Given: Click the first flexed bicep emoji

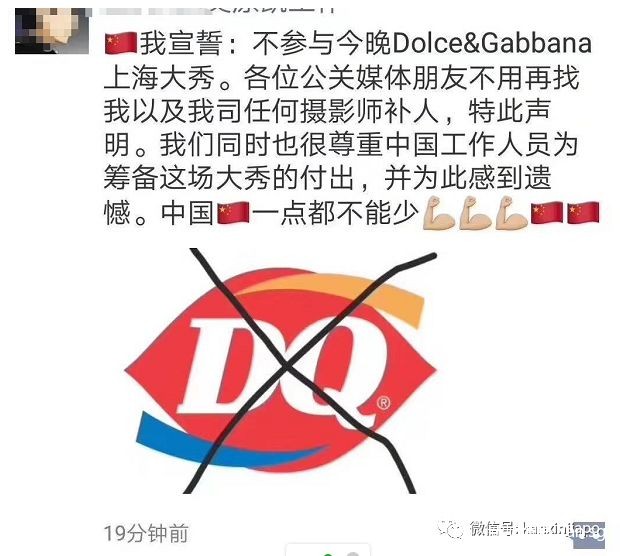Looking at the screenshot, I should (439, 213).
